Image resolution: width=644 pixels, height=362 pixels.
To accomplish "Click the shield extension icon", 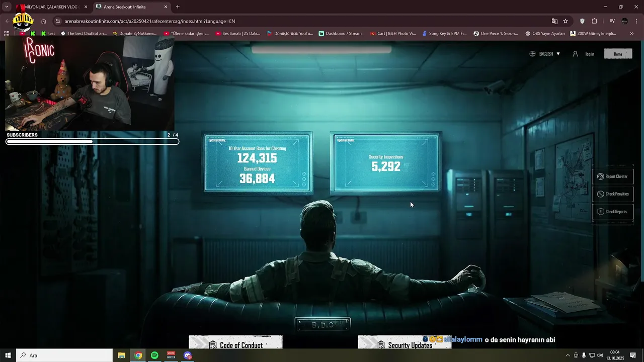I will pos(582,21).
